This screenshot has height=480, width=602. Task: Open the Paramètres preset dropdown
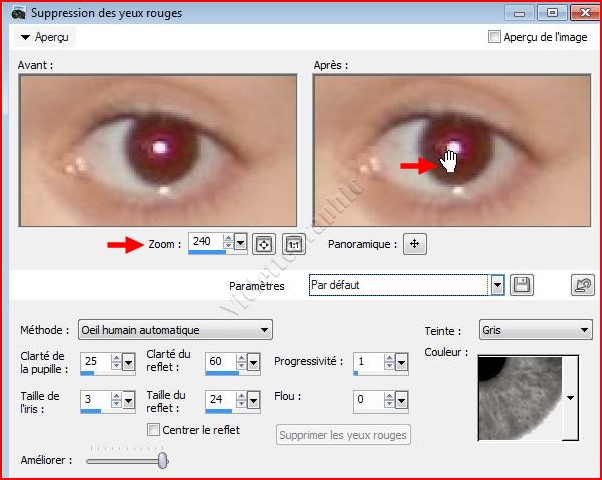point(497,285)
